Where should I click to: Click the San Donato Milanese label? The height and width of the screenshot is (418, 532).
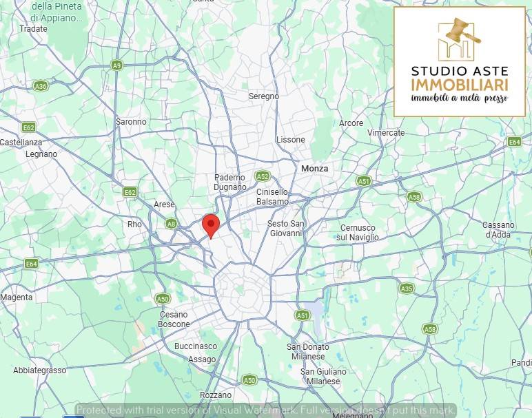[308, 352]
